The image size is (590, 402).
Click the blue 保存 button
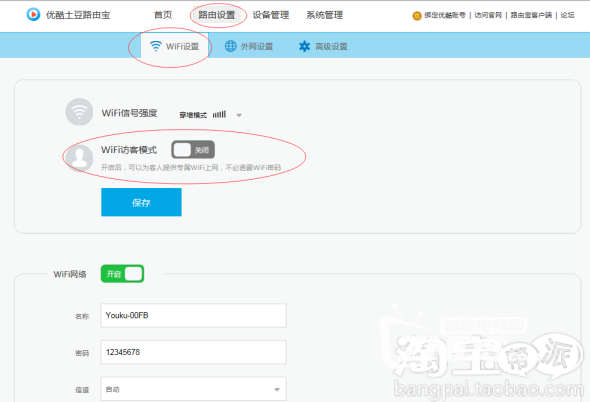point(141,202)
